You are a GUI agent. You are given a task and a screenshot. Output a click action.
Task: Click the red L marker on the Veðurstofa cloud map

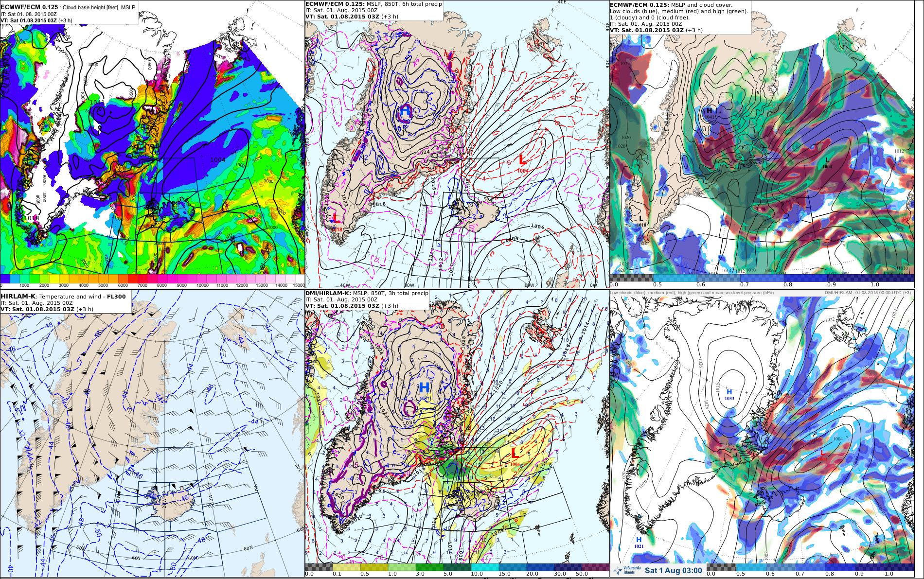click(822, 455)
